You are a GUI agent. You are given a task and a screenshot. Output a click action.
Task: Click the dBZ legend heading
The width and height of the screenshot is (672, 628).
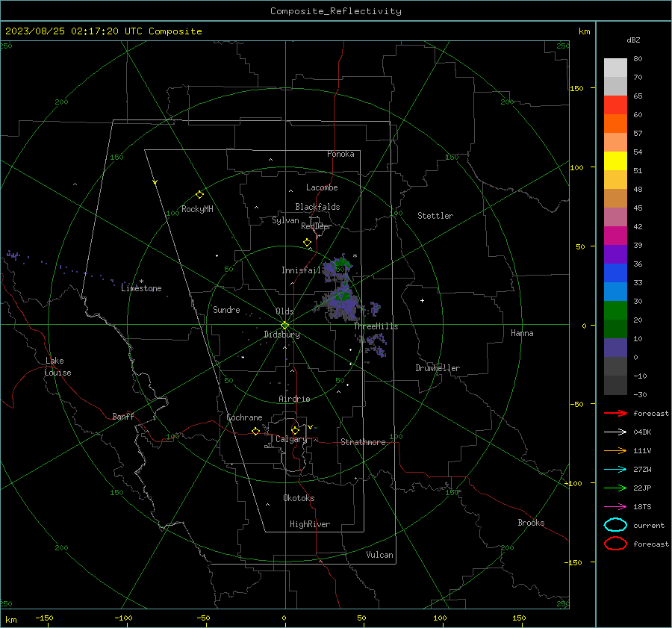coord(633,40)
